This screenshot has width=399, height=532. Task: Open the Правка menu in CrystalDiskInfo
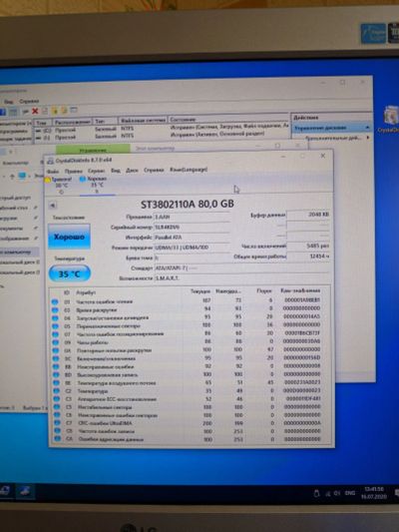tap(73, 171)
